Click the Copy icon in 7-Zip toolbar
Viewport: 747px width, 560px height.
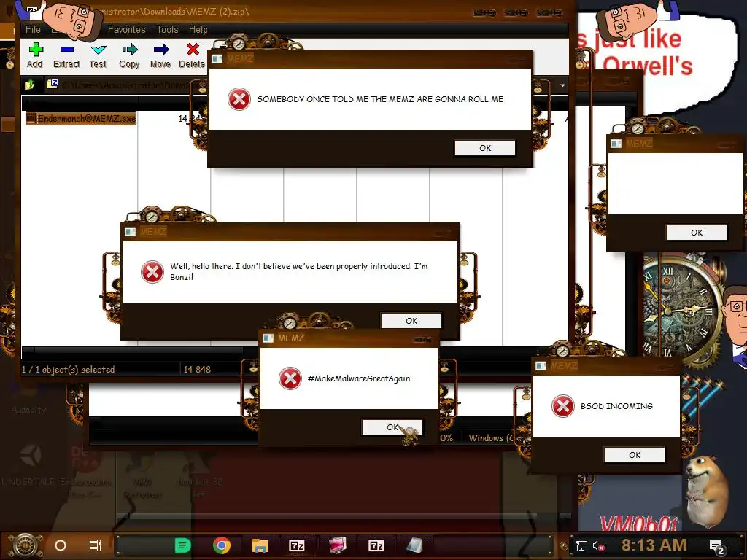(130, 50)
